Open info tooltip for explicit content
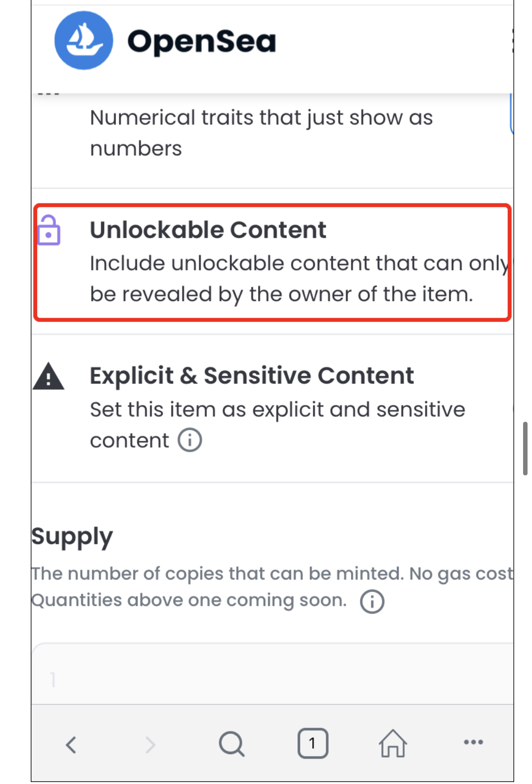 [190, 440]
